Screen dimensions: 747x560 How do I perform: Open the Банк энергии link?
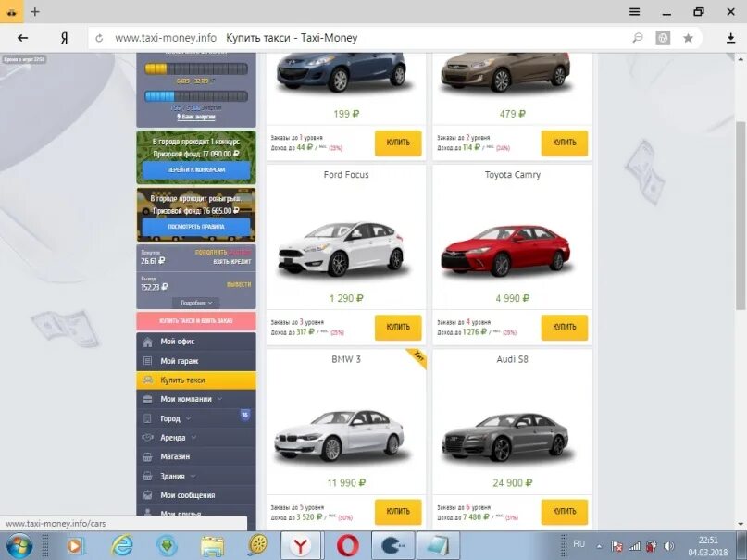point(196,117)
